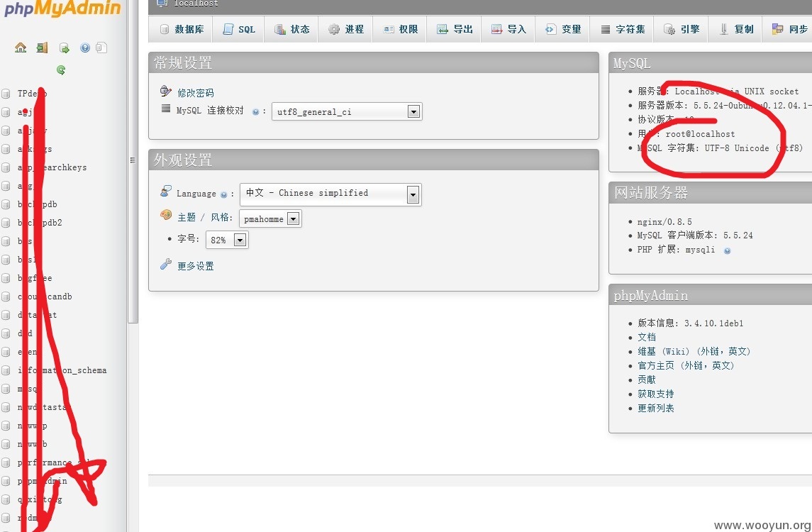Click database icon beside cloudscandb entry
The image size is (812, 532).
(6, 297)
